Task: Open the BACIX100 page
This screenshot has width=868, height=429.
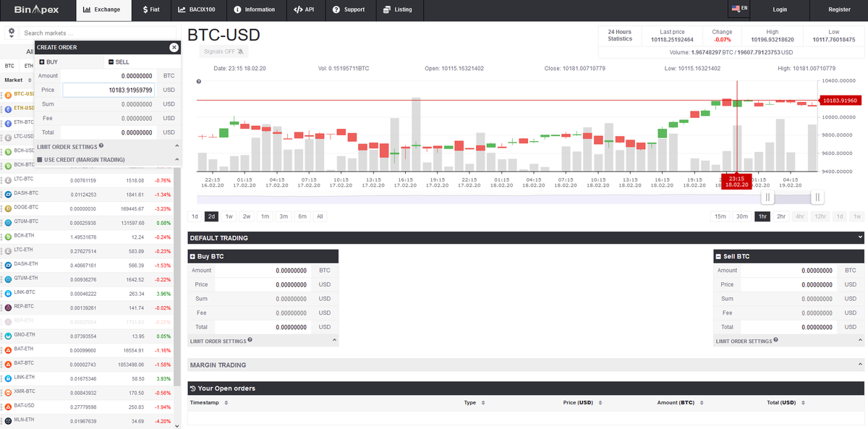Action: coord(198,9)
